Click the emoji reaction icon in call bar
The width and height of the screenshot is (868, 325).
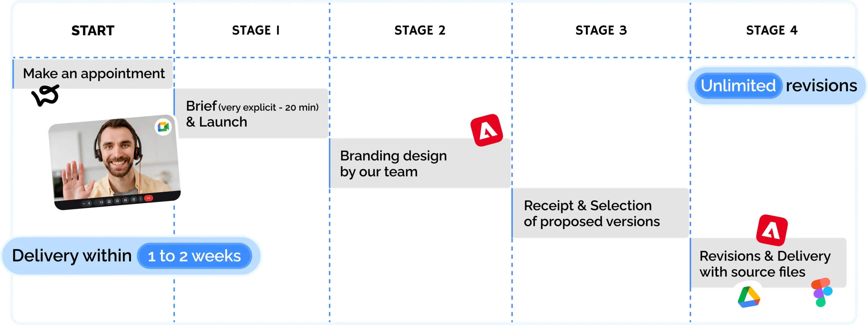point(117,201)
